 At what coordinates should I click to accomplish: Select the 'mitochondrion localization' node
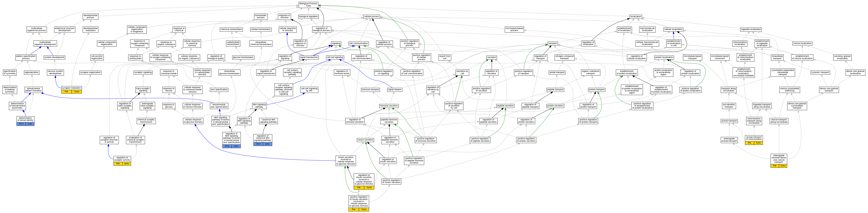[x=740, y=43]
